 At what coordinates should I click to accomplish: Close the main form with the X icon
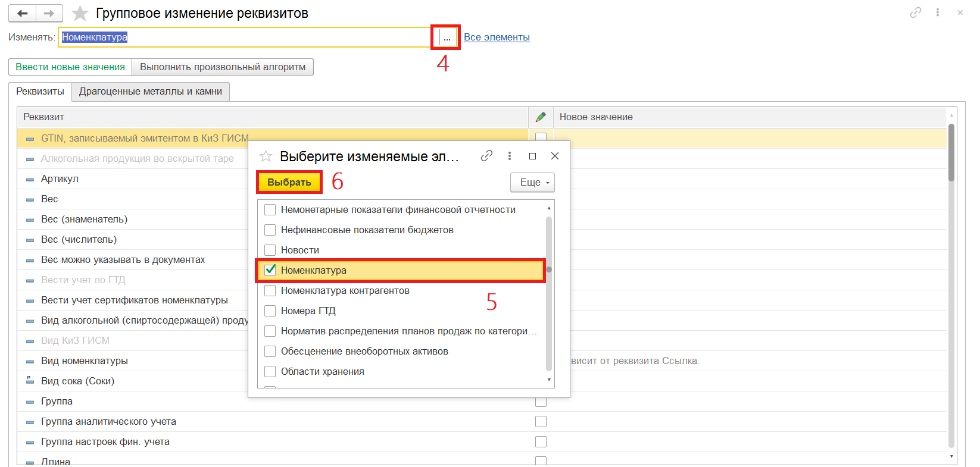pos(960,12)
